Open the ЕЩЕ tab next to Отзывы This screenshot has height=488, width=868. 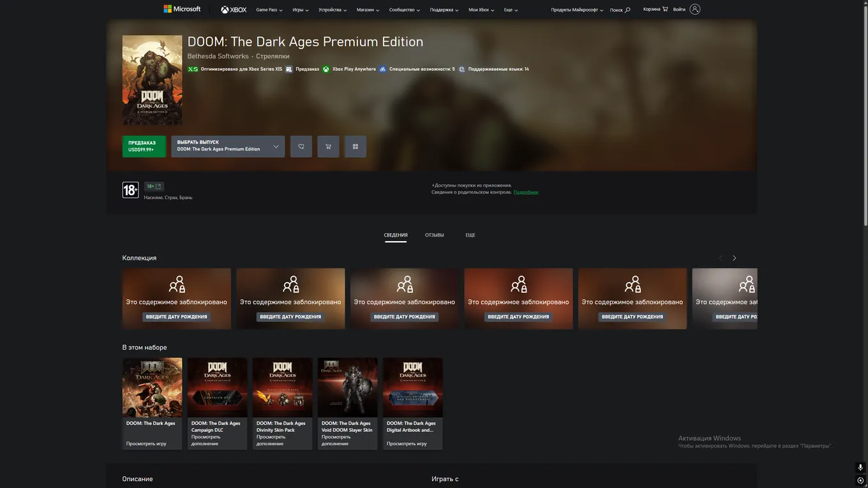click(470, 235)
